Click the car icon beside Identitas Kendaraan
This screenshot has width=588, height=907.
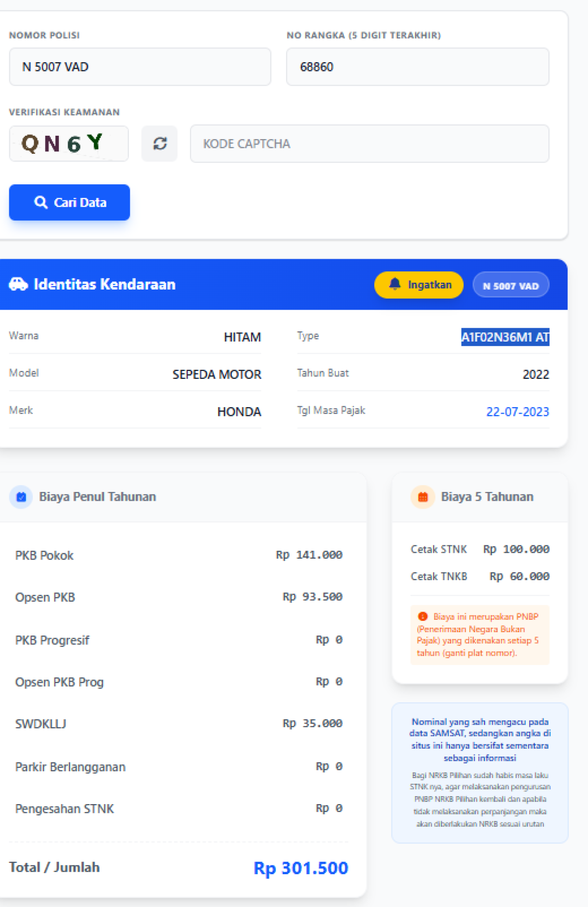click(19, 284)
